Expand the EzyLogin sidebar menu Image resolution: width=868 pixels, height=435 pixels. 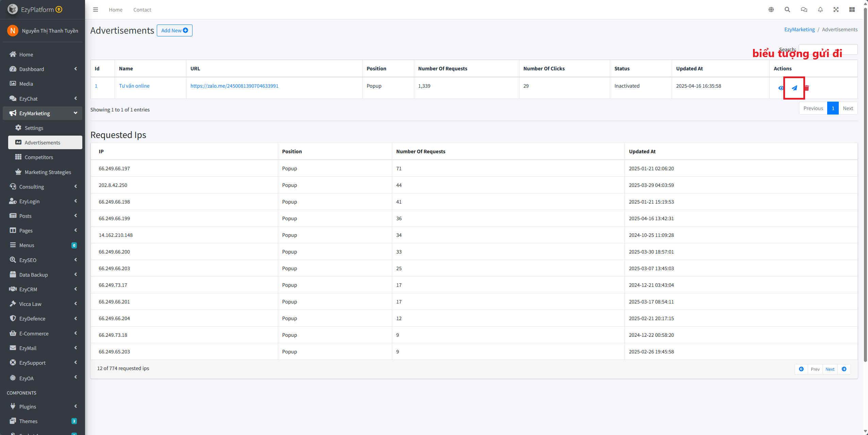pyautogui.click(x=43, y=201)
